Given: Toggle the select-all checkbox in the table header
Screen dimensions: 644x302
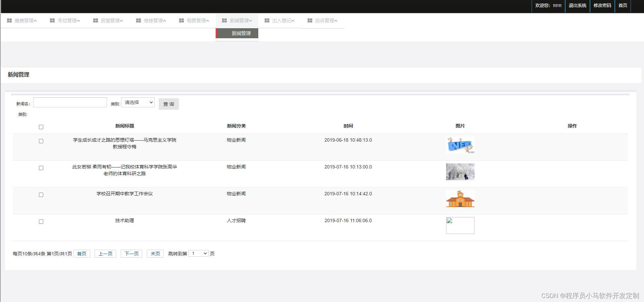Looking at the screenshot, I should (x=41, y=127).
